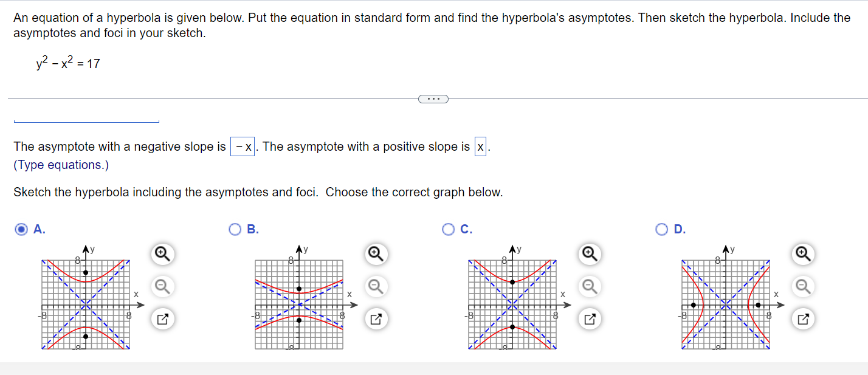Select answer choice A

[20, 230]
